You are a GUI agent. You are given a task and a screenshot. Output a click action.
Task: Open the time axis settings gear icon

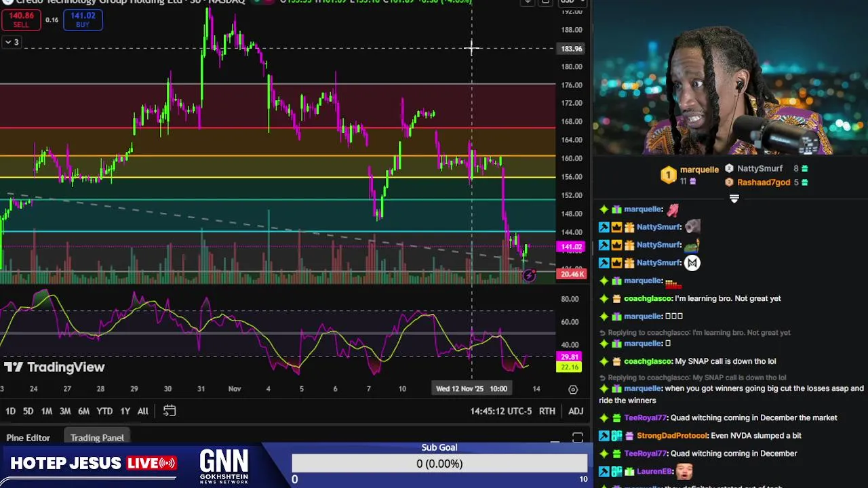(x=573, y=389)
